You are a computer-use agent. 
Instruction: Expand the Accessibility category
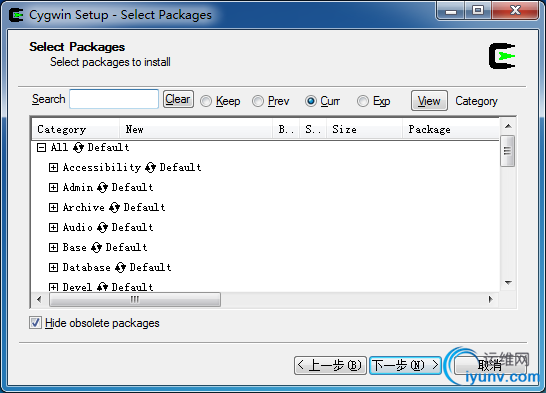point(53,167)
